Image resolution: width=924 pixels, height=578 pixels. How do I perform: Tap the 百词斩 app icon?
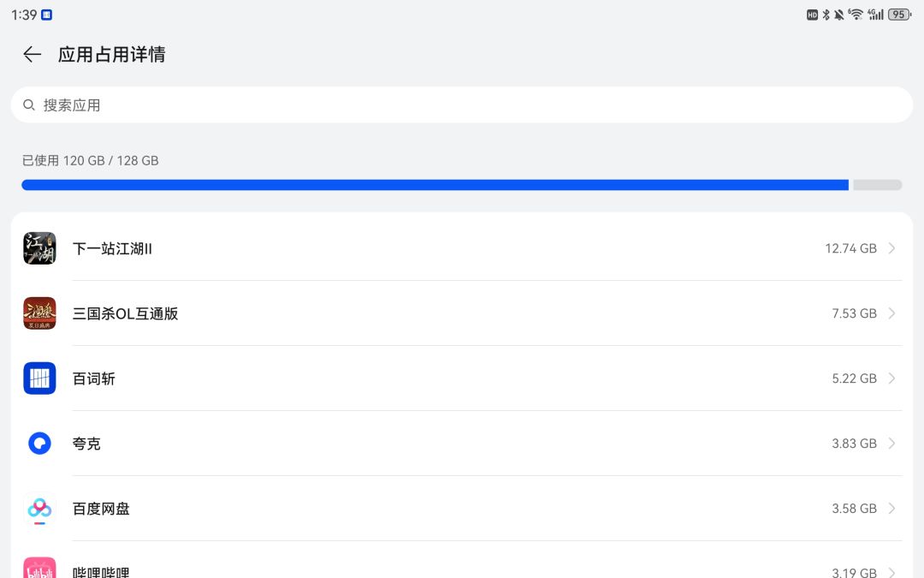(39, 378)
